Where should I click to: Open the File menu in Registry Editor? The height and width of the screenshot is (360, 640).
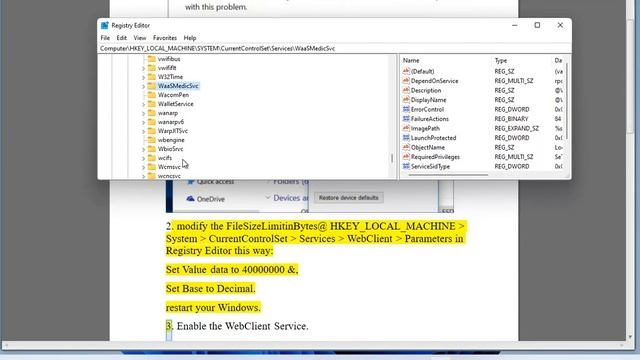105,38
